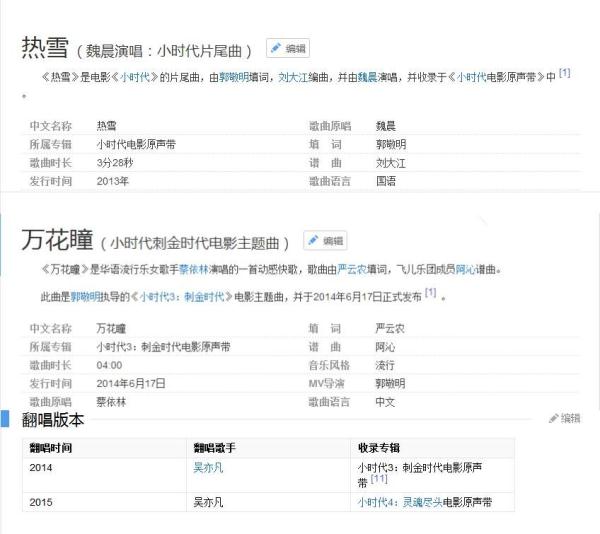Select 严云农 in the 填词 row
The width and height of the screenshot is (600, 534).
(x=390, y=328)
